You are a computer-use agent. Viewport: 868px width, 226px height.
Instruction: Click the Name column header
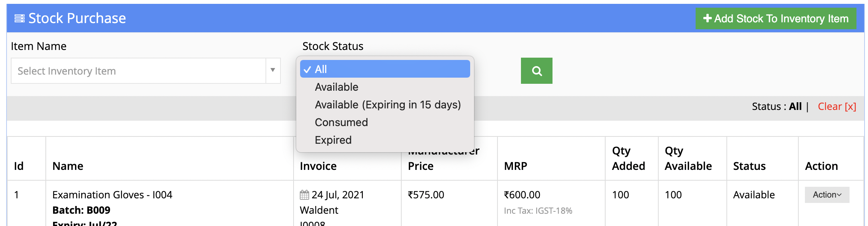68,166
